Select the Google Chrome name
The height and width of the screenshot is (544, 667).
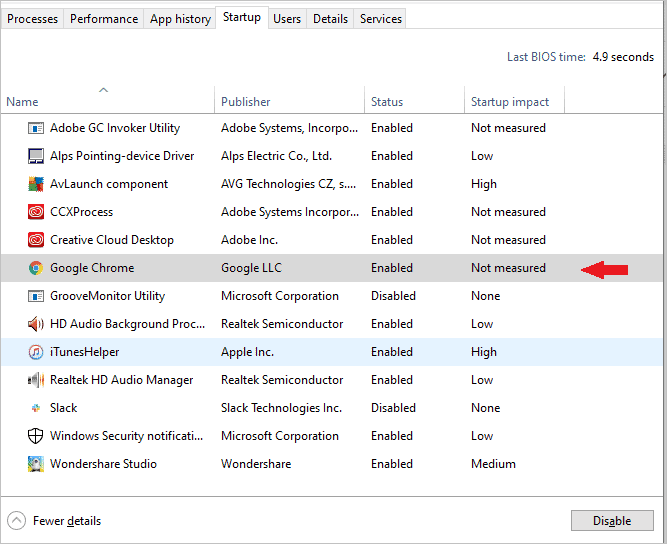click(x=92, y=268)
